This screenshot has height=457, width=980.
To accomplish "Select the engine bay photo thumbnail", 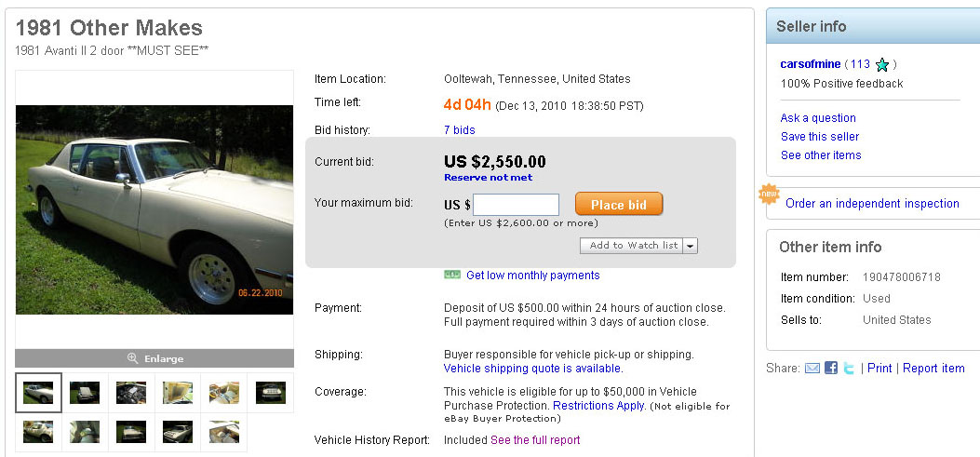I will (x=131, y=393).
